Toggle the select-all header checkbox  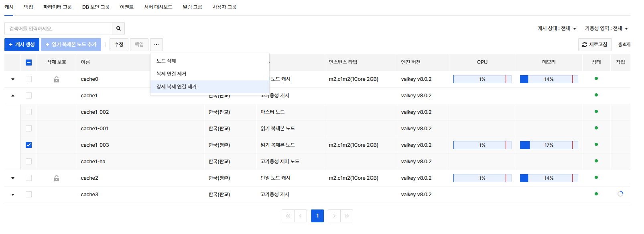pos(28,62)
